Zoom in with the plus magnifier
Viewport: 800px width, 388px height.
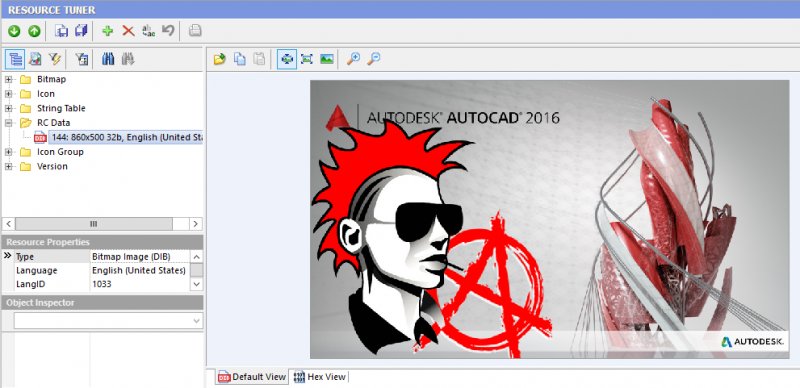pos(353,59)
